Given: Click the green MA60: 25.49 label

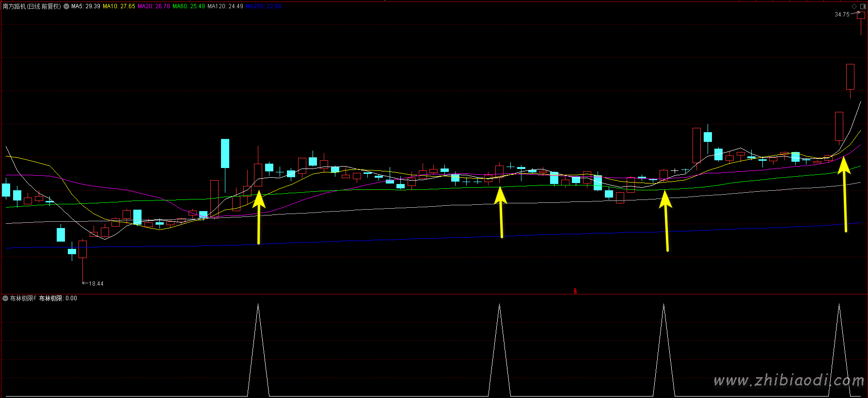Looking at the screenshot, I should point(189,6).
